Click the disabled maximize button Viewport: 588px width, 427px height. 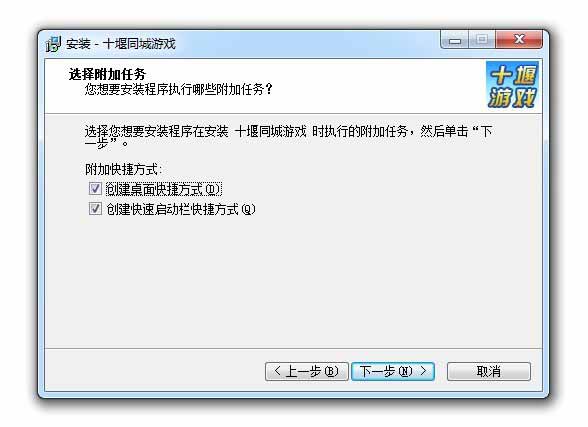(x=482, y=40)
